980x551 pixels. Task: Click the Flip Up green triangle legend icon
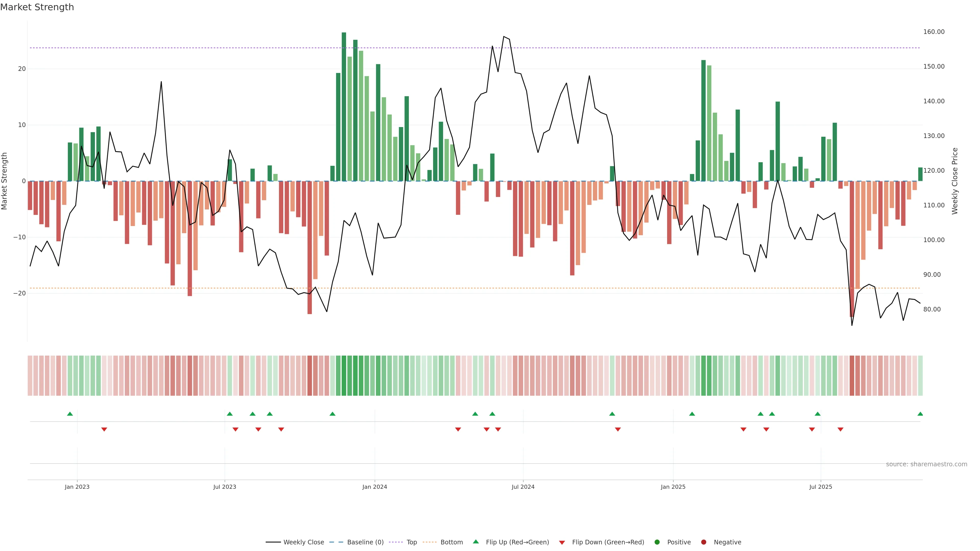coord(475,542)
